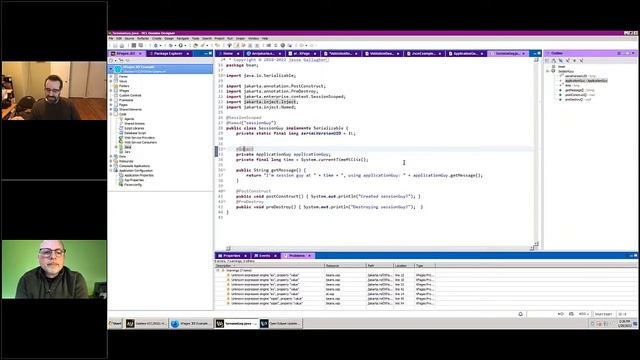Toggle Hide Static Members in Outline toolbar

tap(568, 60)
